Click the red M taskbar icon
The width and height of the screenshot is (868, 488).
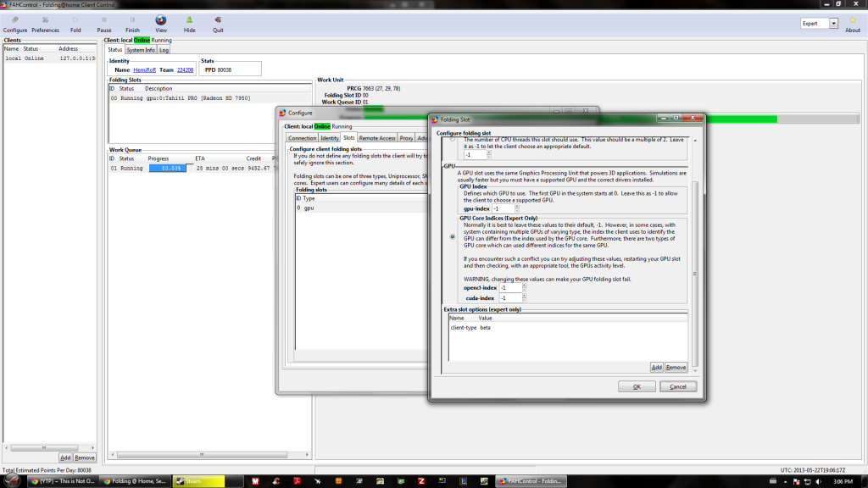[255, 481]
